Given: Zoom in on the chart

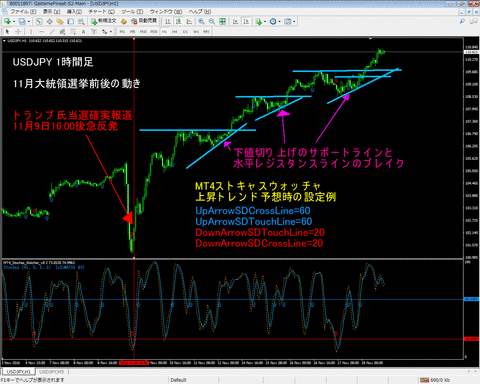Looking at the screenshot, I should point(201,21).
